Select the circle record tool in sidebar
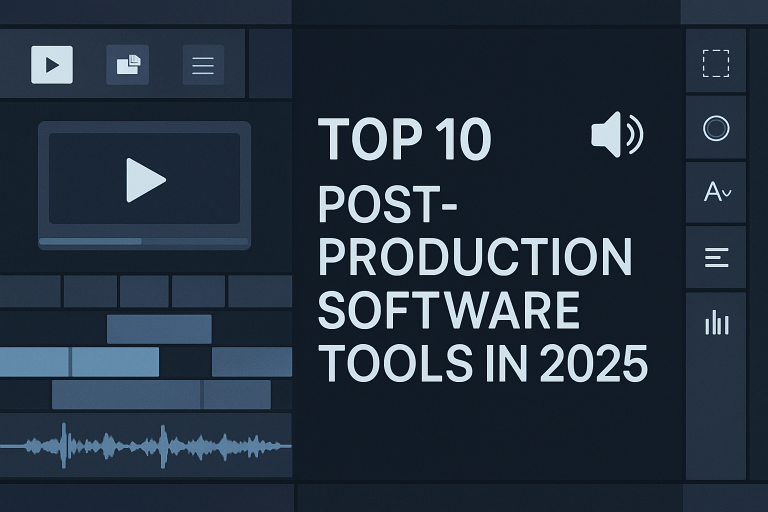 (x=716, y=128)
